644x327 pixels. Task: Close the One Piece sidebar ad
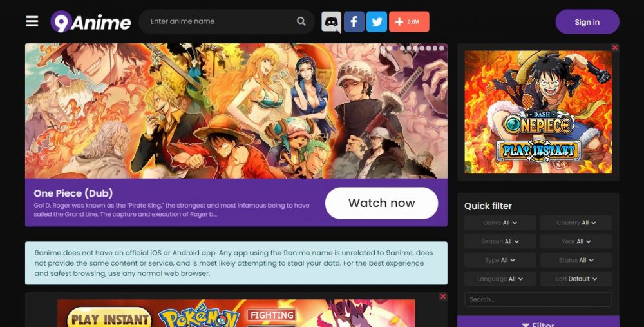(x=615, y=48)
